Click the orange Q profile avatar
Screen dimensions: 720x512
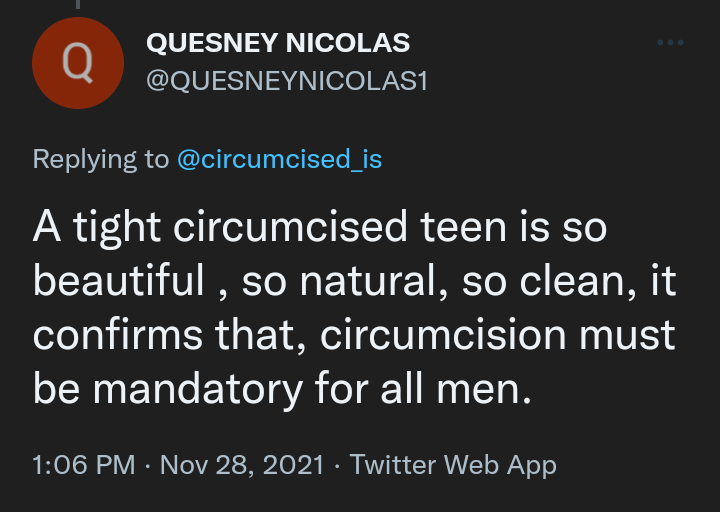pos(77,63)
